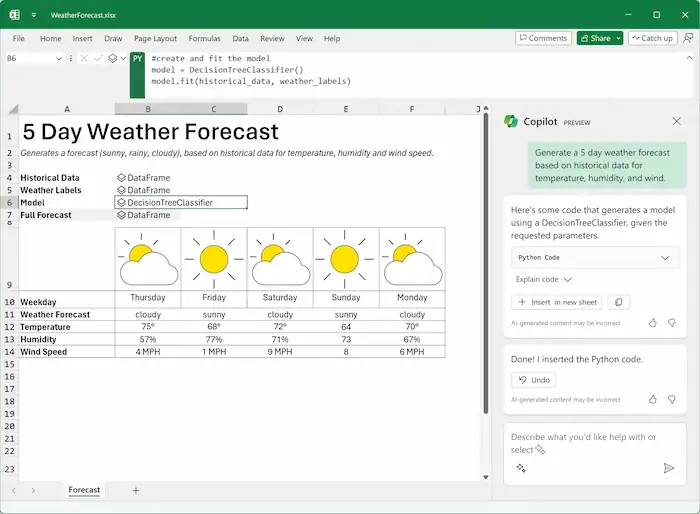Click the Copilot prompt text field
Image resolution: width=700 pixels, height=514 pixels.
590,442
